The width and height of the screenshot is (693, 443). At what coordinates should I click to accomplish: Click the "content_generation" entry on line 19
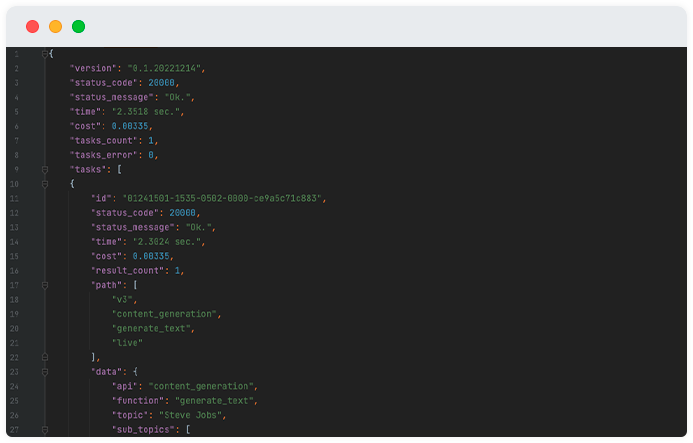click(x=164, y=314)
